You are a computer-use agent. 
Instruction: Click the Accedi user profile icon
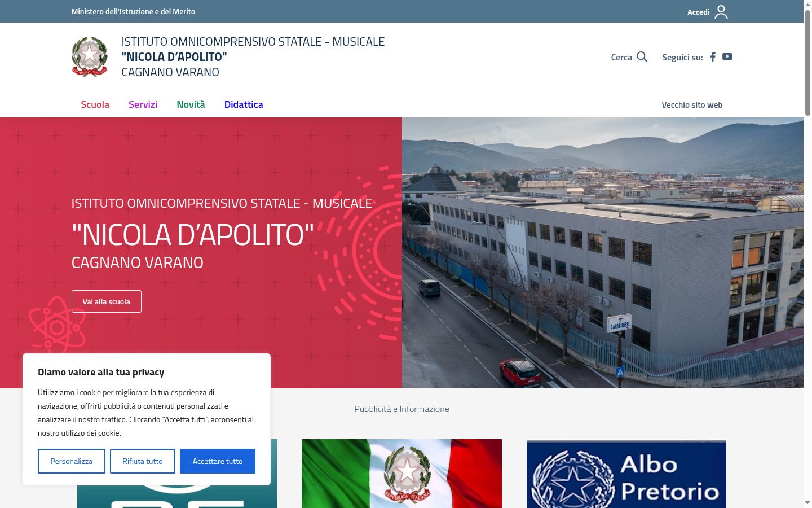(x=721, y=12)
